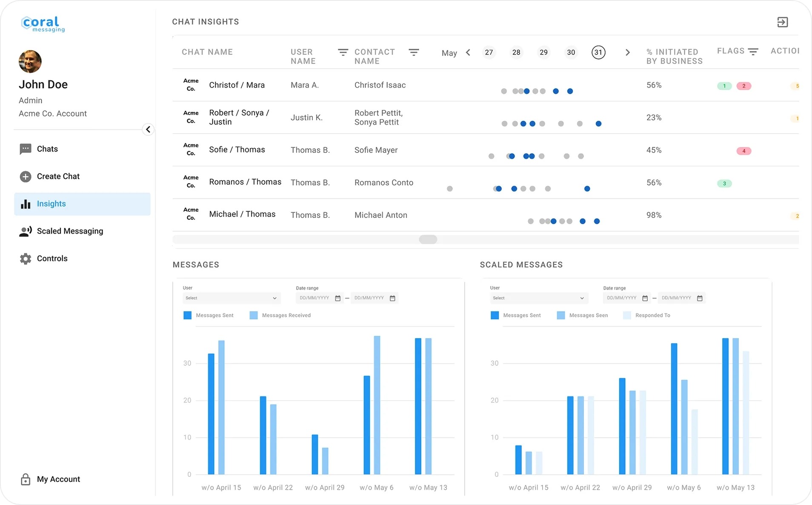Expand the User dropdown in Messages panel
This screenshot has height=505, width=812.
tap(231, 298)
